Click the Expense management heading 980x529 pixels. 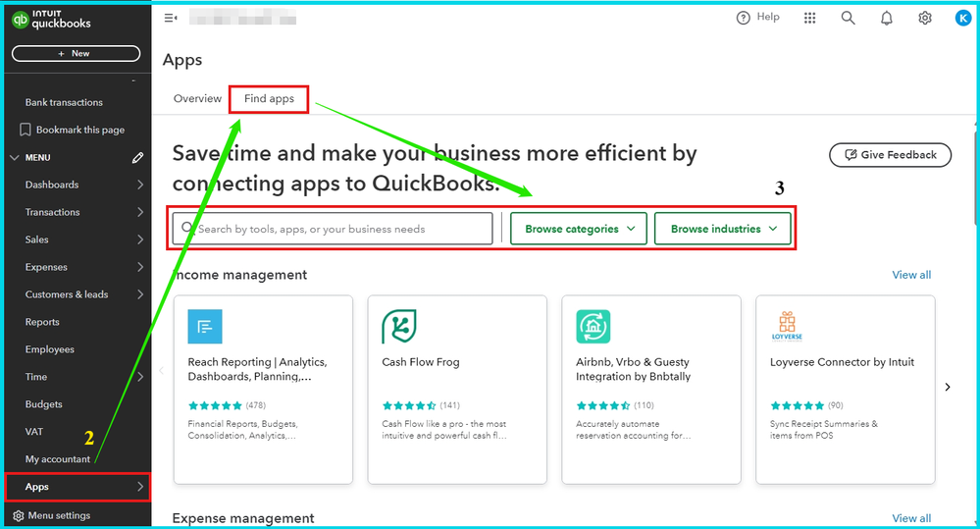tap(243, 518)
